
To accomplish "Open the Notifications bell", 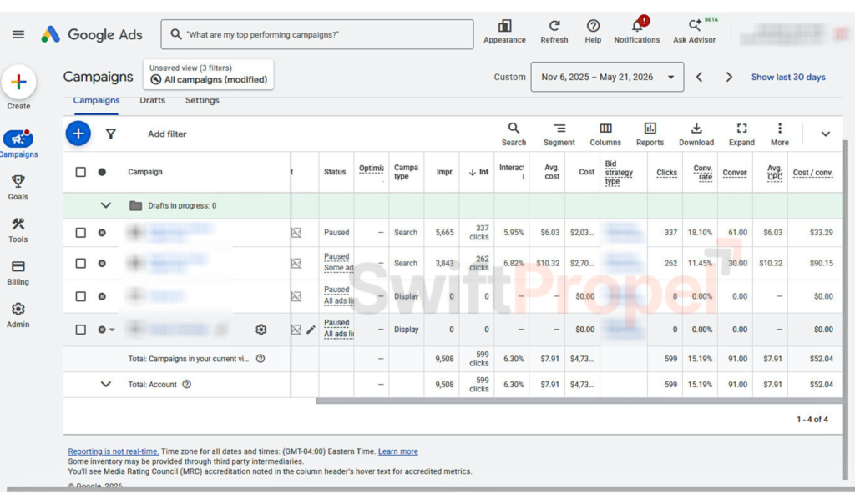I will [x=637, y=26].
